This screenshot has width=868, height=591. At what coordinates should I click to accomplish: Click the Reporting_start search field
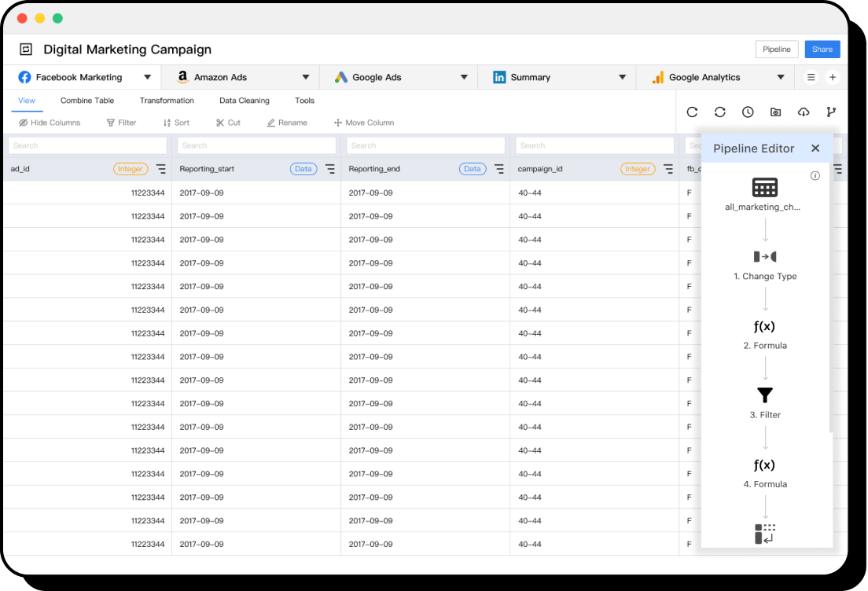pyautogui.click(x=256, y=145)
